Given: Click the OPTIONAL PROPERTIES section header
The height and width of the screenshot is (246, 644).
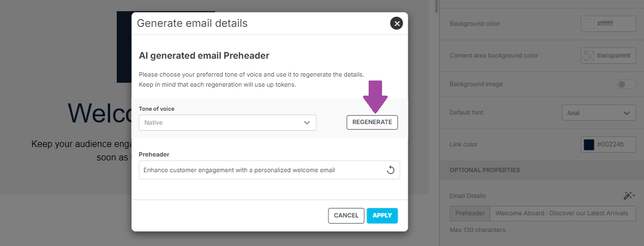Looking at the screenshot, I should coord(485,170).
